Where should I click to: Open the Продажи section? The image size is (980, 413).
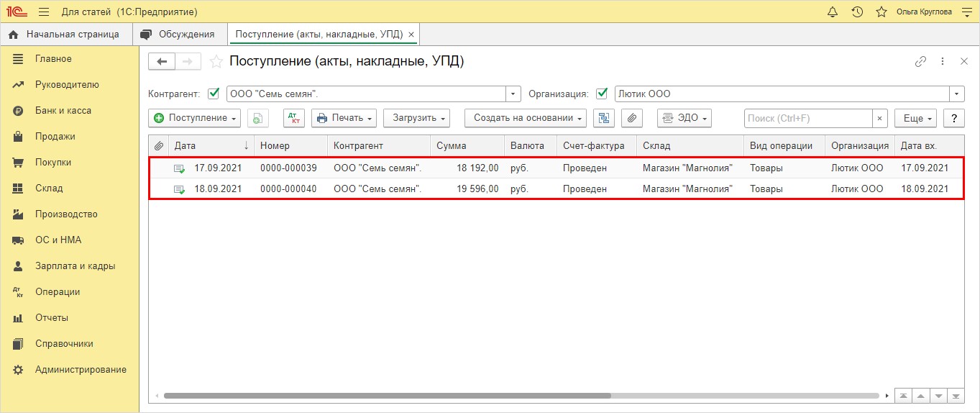coord(70,137)
